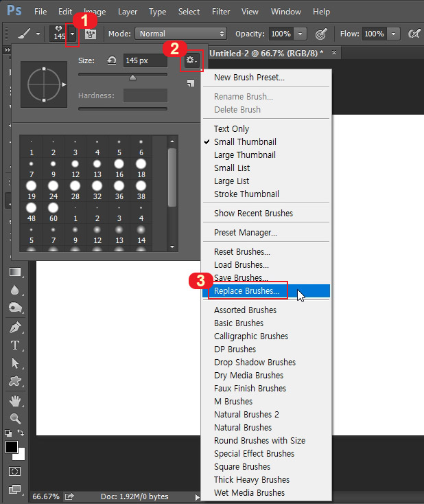This screenshot has width=424, height=504.
Task: Choose Load Brushes... menu item
Action: coord(266,264)
